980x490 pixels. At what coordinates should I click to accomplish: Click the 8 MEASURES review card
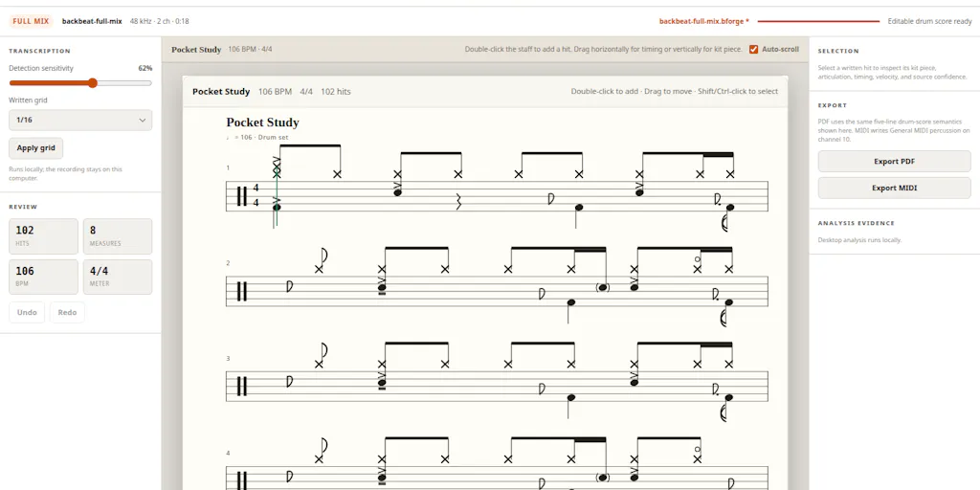118,236
